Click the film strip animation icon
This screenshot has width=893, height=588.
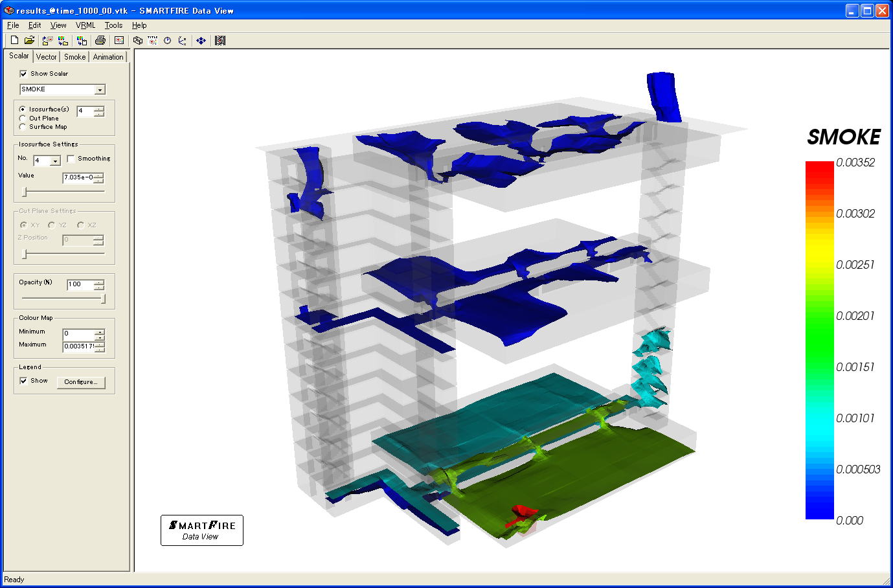(x=220, y=40)
